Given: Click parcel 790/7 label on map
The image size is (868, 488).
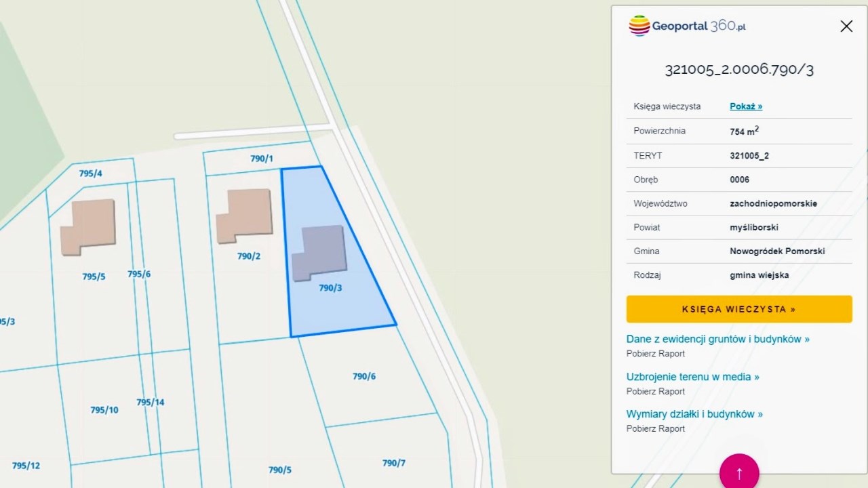Looking at the screenshot, I should (x=393, y=463).
